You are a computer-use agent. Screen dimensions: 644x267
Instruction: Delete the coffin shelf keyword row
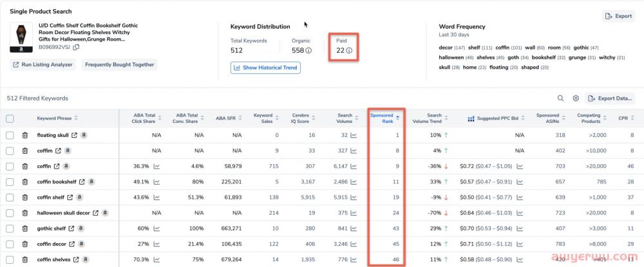(x=25, y=198)
